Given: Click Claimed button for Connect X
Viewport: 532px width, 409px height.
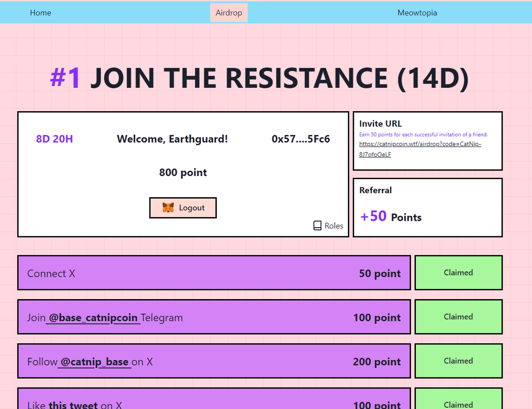Looking at the screenshot, I should (458, 273).
